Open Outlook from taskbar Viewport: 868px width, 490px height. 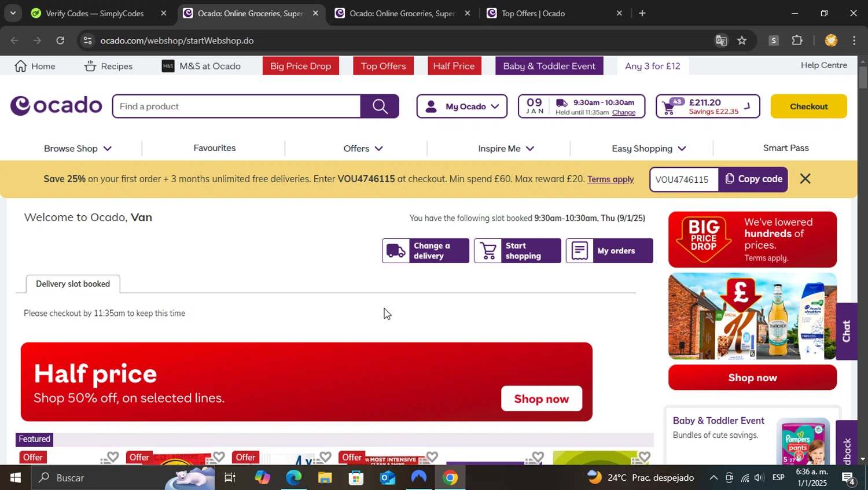click(387, 478)
